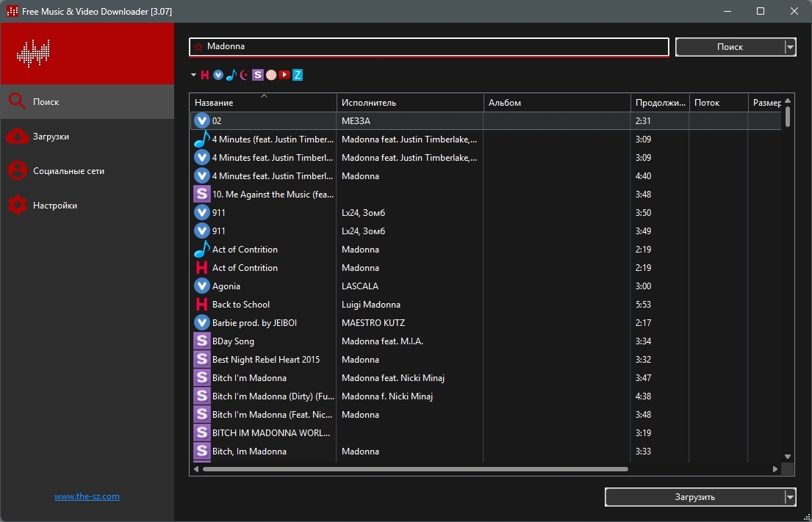Click the S icon on BITCH IM MADONNA WORL...
This screenshot has width=812, height=522.
pos(202,433)
